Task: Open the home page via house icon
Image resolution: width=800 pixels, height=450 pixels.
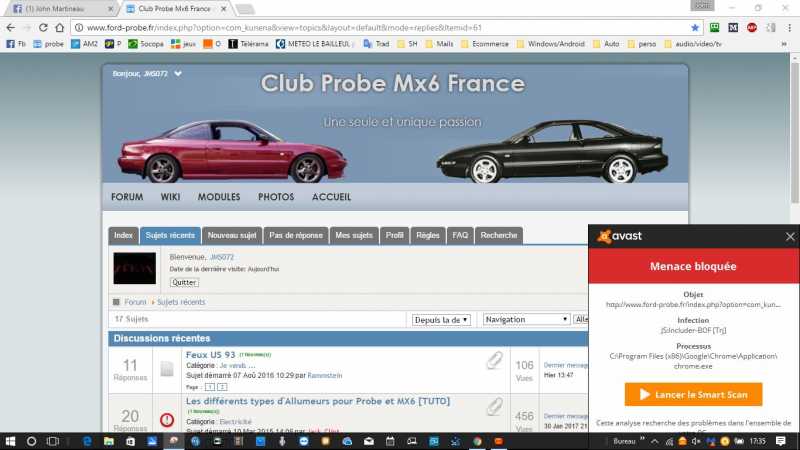Action: pos(60,28)
